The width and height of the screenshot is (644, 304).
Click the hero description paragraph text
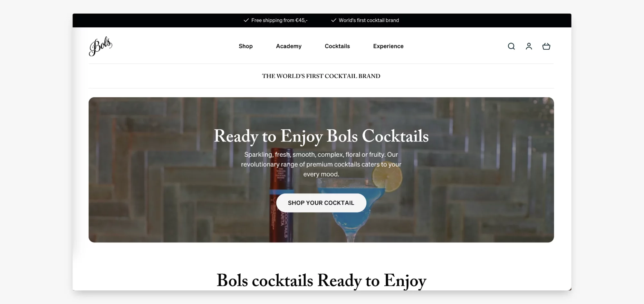pyautogui.click(x=321, y=164)
